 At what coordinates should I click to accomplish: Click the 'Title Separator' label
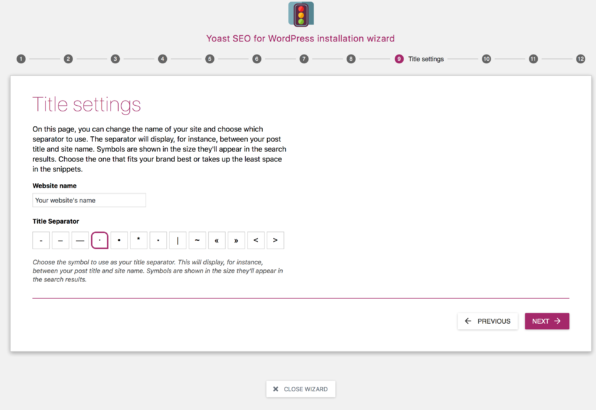tap(55, 221)
